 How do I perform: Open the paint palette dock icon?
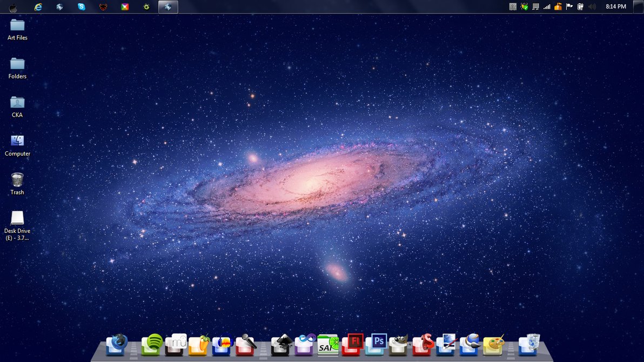(494, 344)
